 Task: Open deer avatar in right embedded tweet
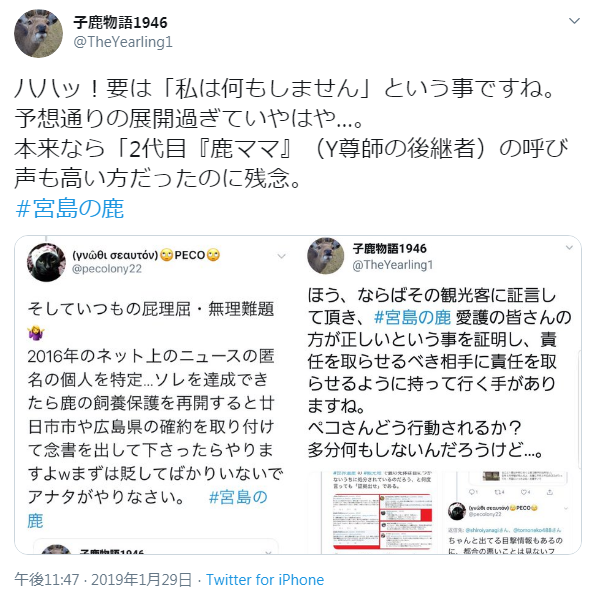click(326, 256)
